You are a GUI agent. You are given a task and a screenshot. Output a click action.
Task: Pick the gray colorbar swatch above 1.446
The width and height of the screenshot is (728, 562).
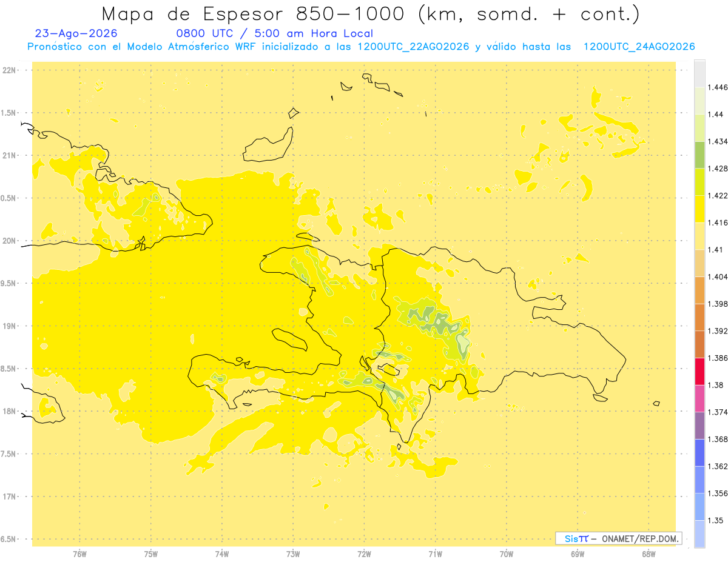[x=699, y=73]
